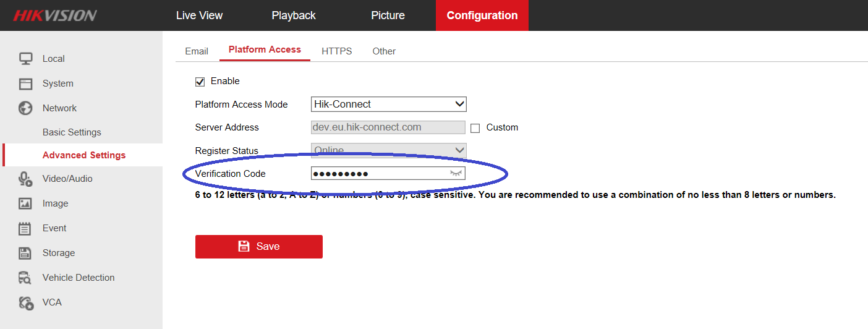Click the Event checklist icon
This screenshot has height=329, width=868.
click(25, 228)
